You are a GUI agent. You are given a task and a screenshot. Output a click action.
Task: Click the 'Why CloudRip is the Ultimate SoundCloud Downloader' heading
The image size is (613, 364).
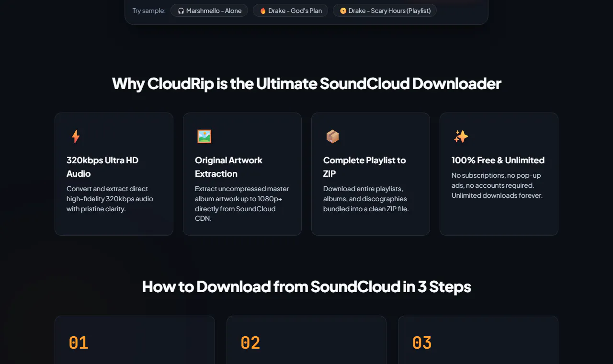(x=306, y=83)
